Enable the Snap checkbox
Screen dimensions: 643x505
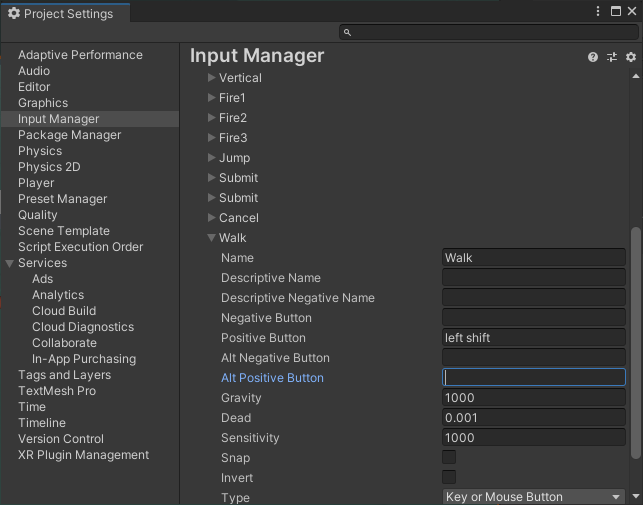pos(449,457)
